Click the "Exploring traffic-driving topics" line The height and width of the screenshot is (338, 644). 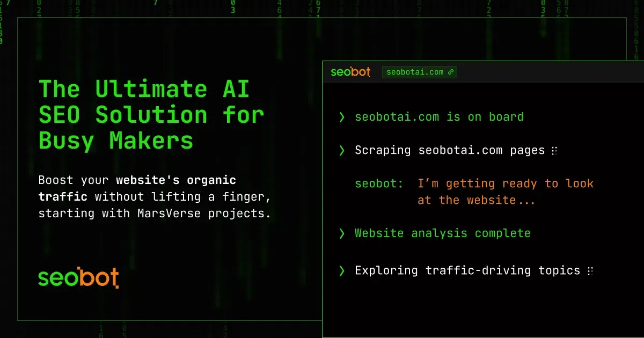click(x=467, y=270)
